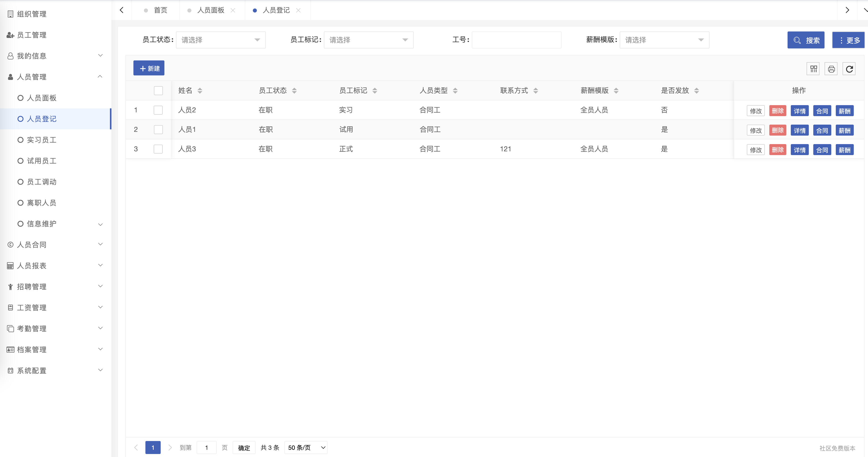Click the 更多 button
The width and height of the screenshot is (868, 457).
tap(849, 40)
